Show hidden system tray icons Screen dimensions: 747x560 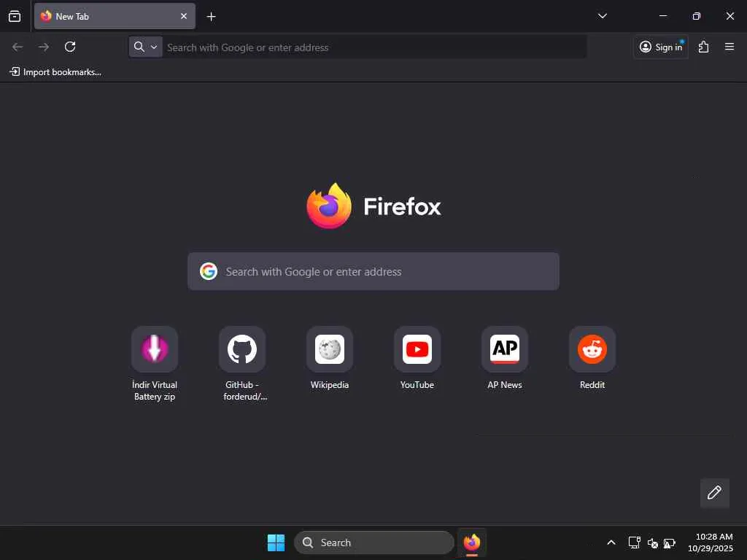611,542
